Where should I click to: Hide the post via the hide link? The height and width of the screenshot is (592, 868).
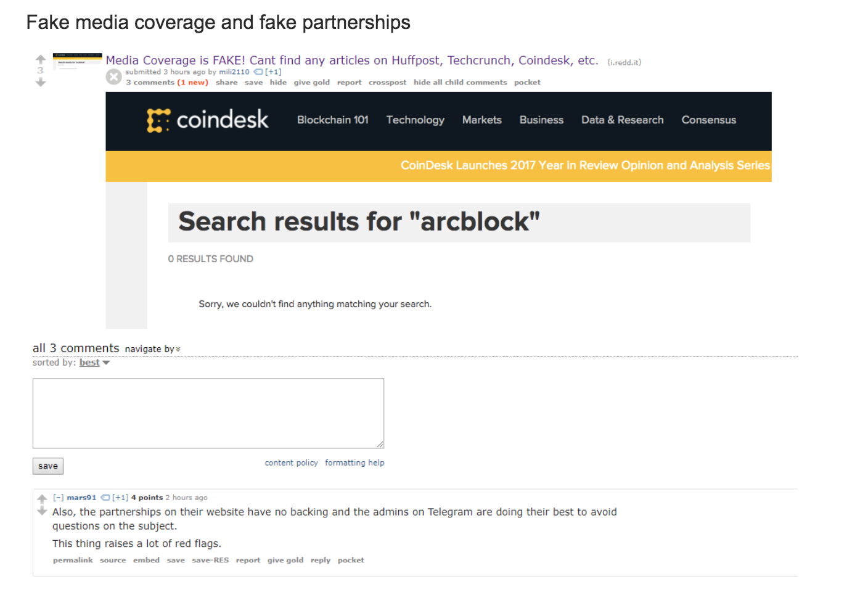[x=278, y=82]
